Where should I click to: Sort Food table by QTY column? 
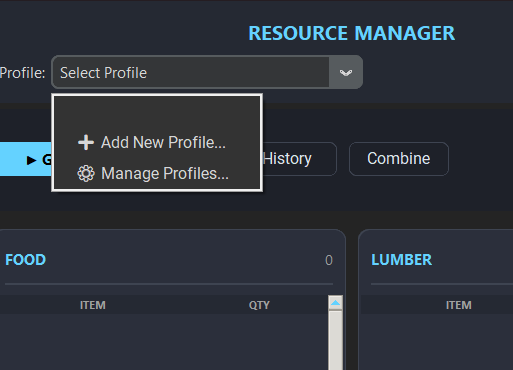point(259,305)
